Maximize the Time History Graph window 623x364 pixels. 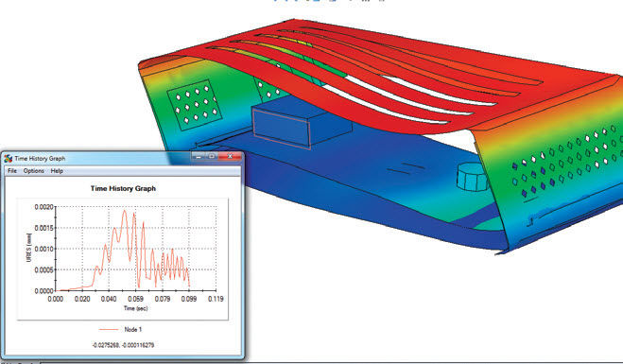click(x=212, y=156)
